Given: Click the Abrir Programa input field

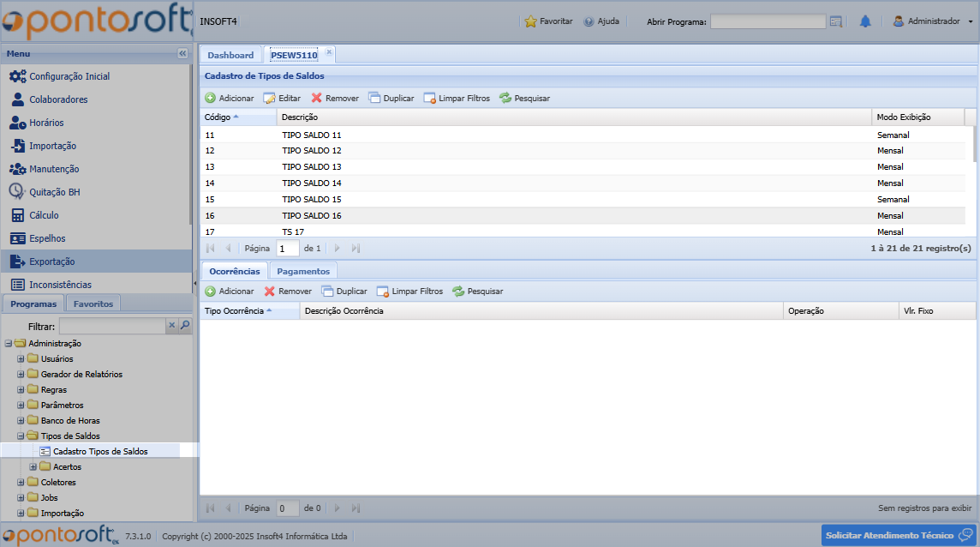Looking at the screenshot, I should [767, 21].
